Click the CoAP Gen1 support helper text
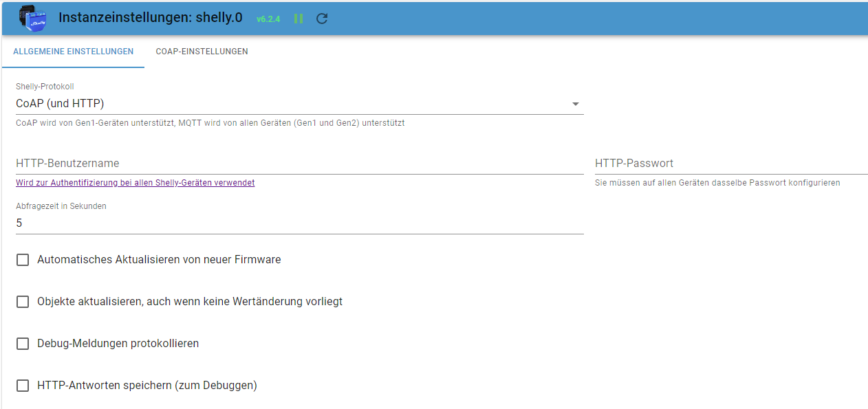This screenshot has height=409, width=868. (210, 124)
